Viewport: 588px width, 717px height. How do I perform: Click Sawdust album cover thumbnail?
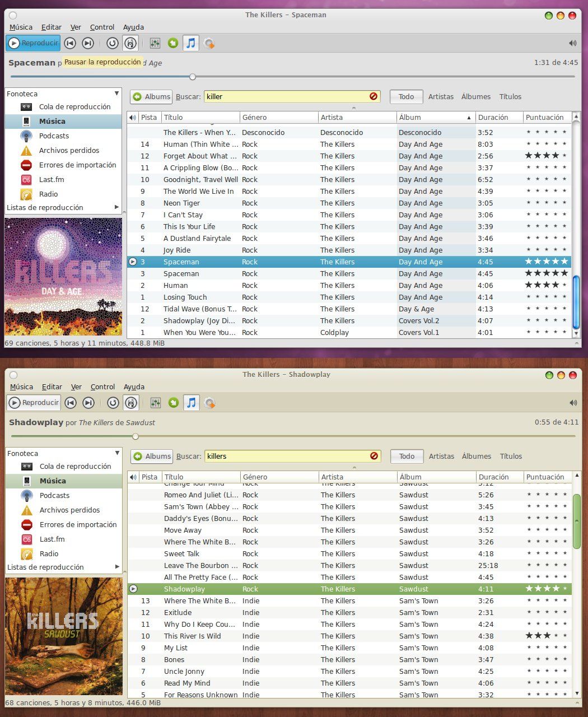click(x=64, y=636)
